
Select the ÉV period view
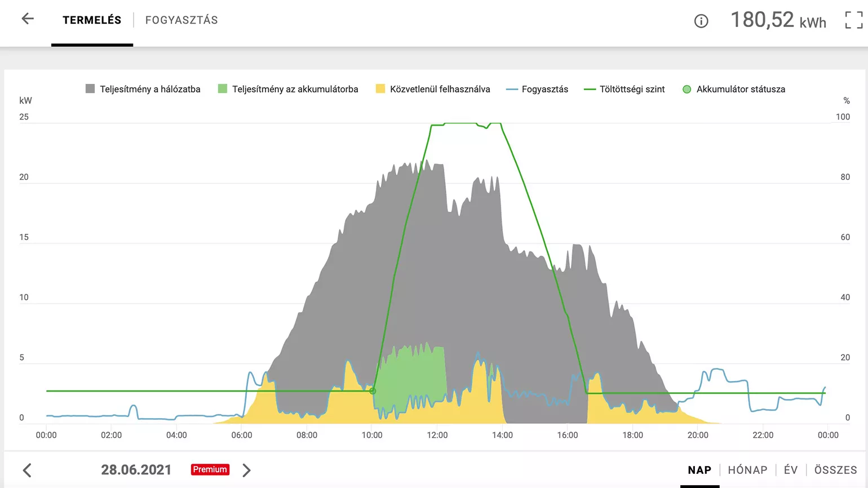pyautogui.click(x=790, y=470)
